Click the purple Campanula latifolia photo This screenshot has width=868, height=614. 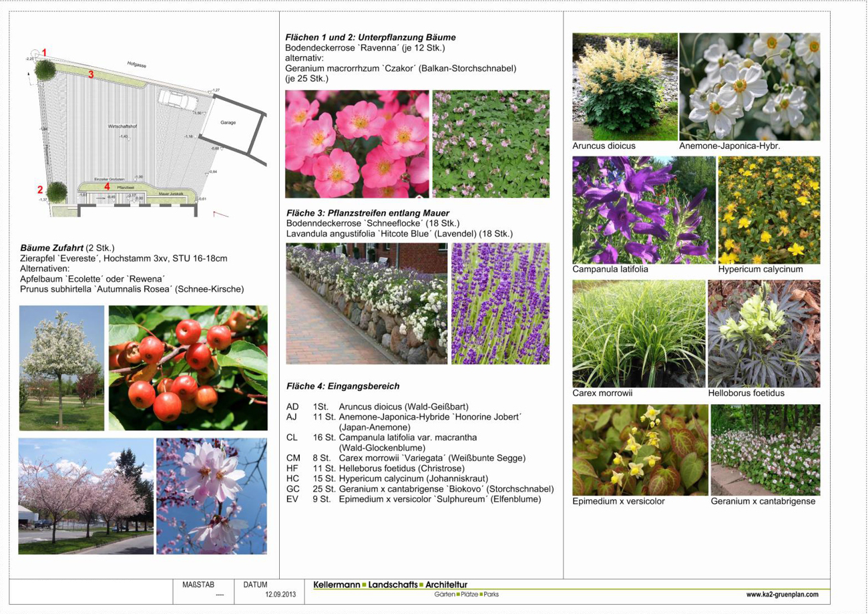[x=644, y=210]
